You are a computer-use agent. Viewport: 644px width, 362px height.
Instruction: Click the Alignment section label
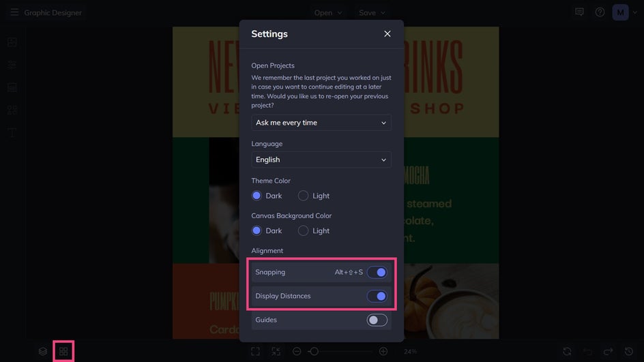[x=267, y=250]
